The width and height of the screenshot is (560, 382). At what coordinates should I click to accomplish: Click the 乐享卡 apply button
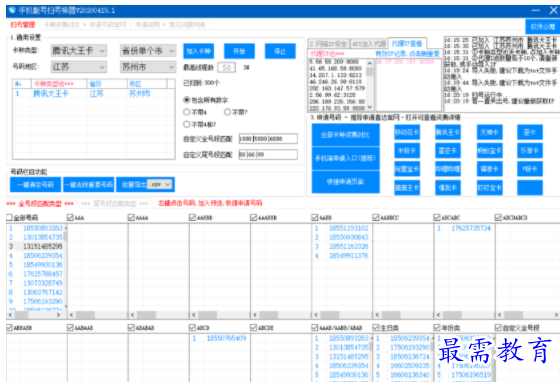pos(530,150)
